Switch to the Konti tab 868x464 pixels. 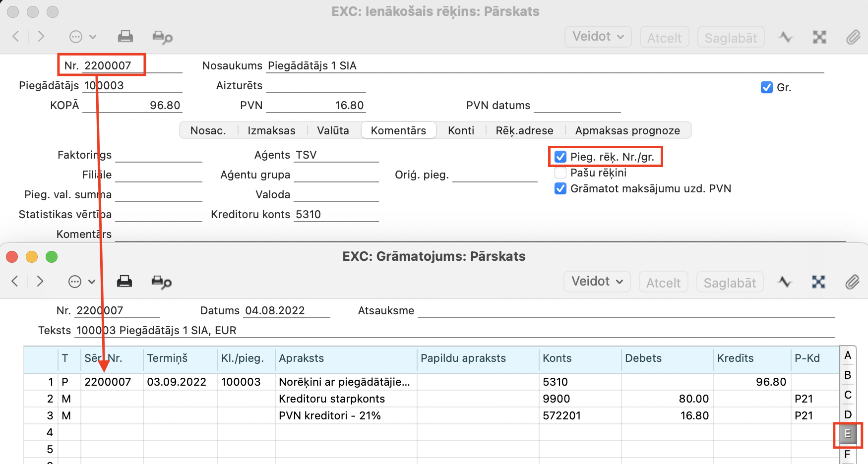point(461,130)
